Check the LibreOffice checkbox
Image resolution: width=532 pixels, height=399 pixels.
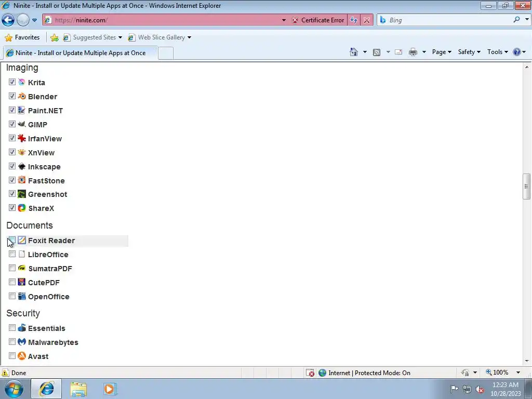click(x=12, y=254)
